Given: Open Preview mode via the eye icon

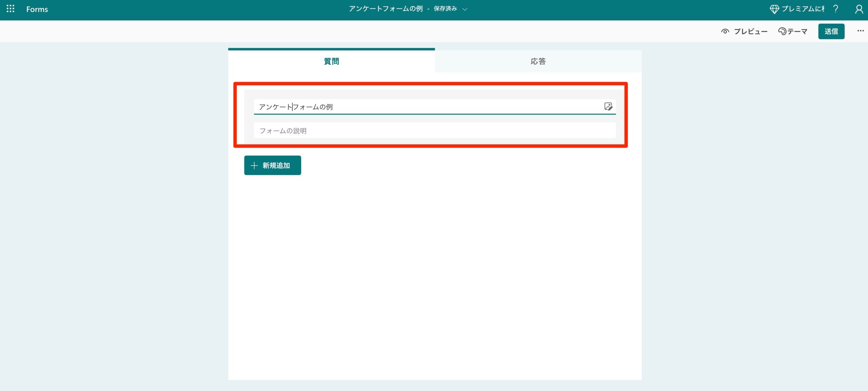Looking at the screenshot, I should 725,31.
